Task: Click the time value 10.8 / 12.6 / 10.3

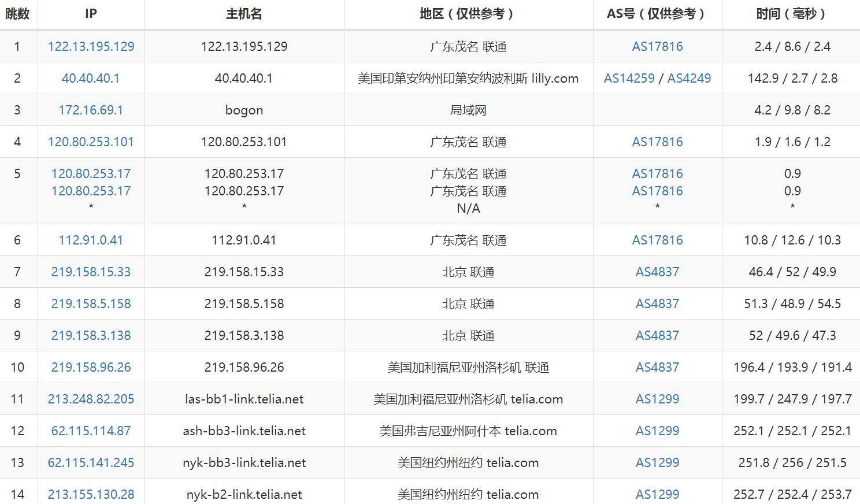Action: pos(792,240)
